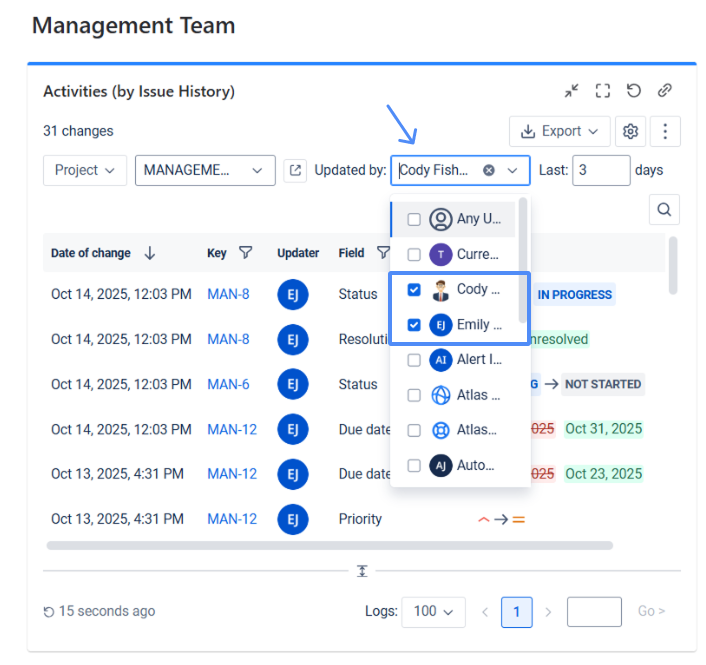Open the MAN-8 issue link
The image size is (706, 665).
pos(228,294)
